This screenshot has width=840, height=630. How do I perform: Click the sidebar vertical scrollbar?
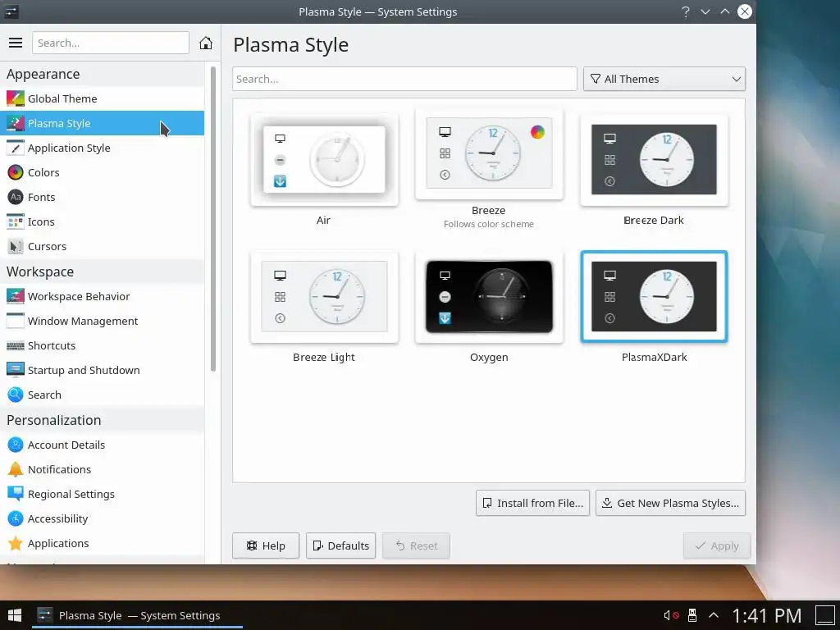[x=213, y=220]
